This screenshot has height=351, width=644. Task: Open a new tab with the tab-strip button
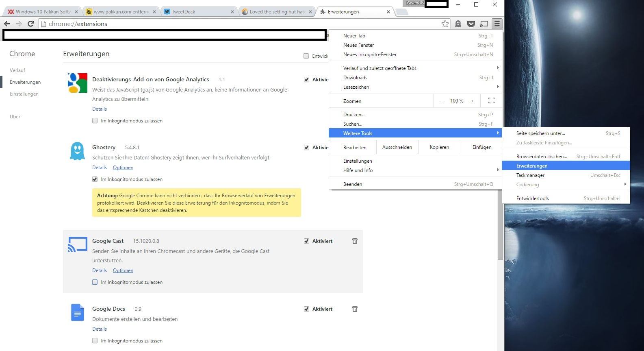pyautogui.click(x=402, y=12)
